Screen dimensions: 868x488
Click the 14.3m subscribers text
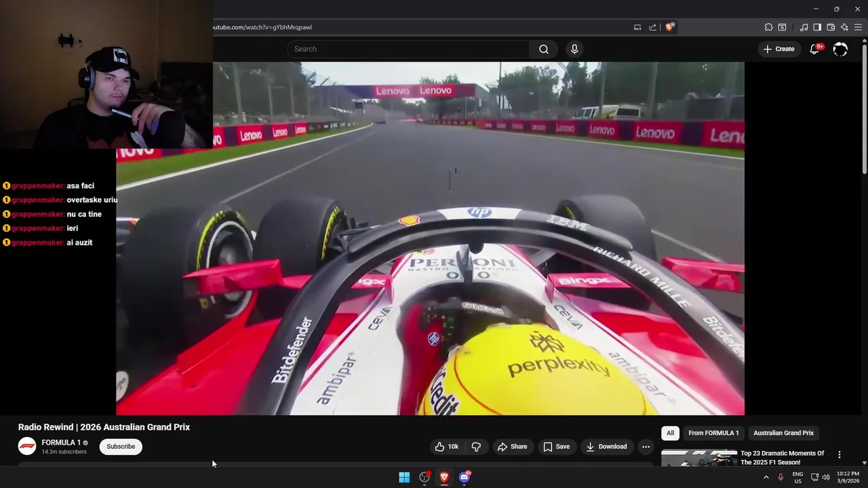[x=64, y=452]
